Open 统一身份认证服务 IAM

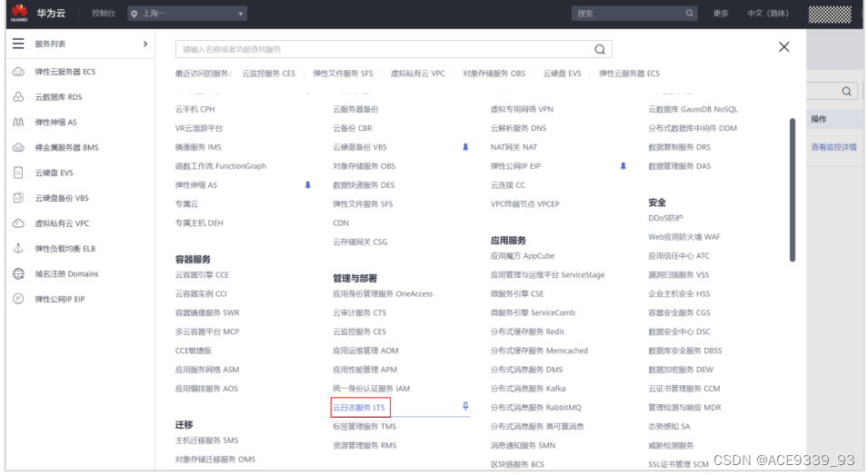coord(372,389)
